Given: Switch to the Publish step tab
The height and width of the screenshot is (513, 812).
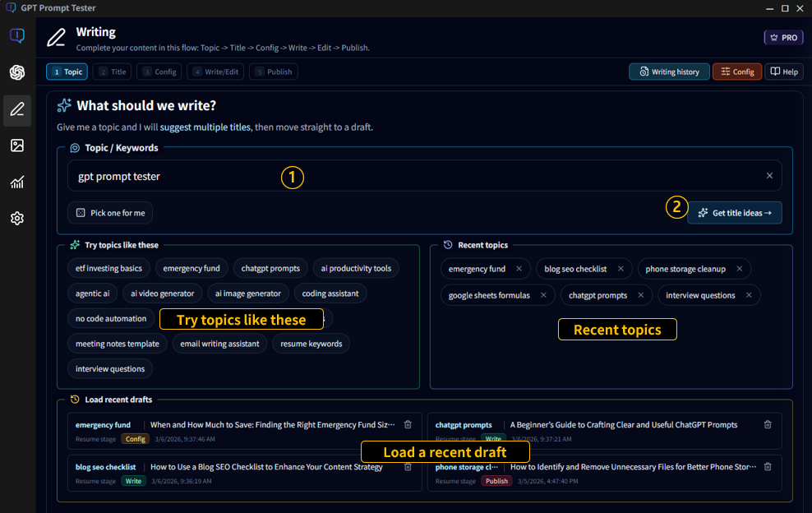Looking at the screenshot, I should point(274,72).
